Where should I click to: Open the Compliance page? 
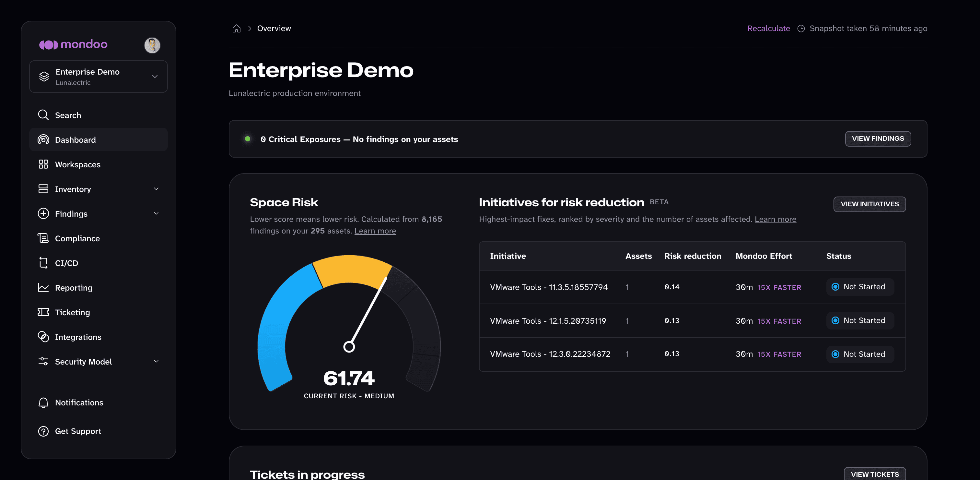pos(99,238)
